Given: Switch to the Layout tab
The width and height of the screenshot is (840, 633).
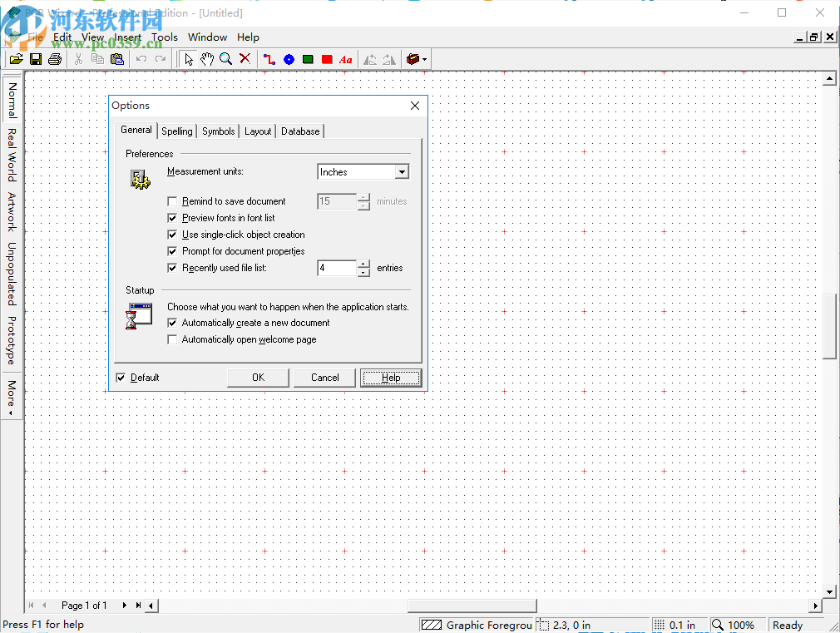Looking at the screenshot, I should point(258,131).
